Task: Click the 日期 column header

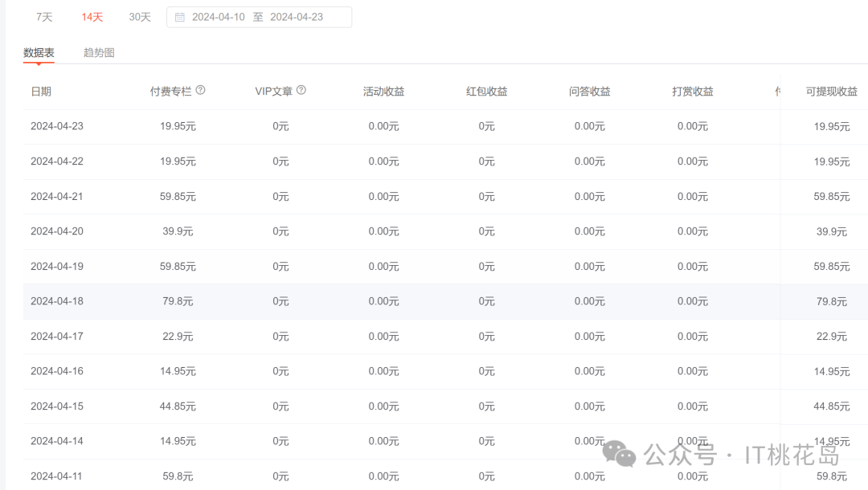Action: pos(42,91)
